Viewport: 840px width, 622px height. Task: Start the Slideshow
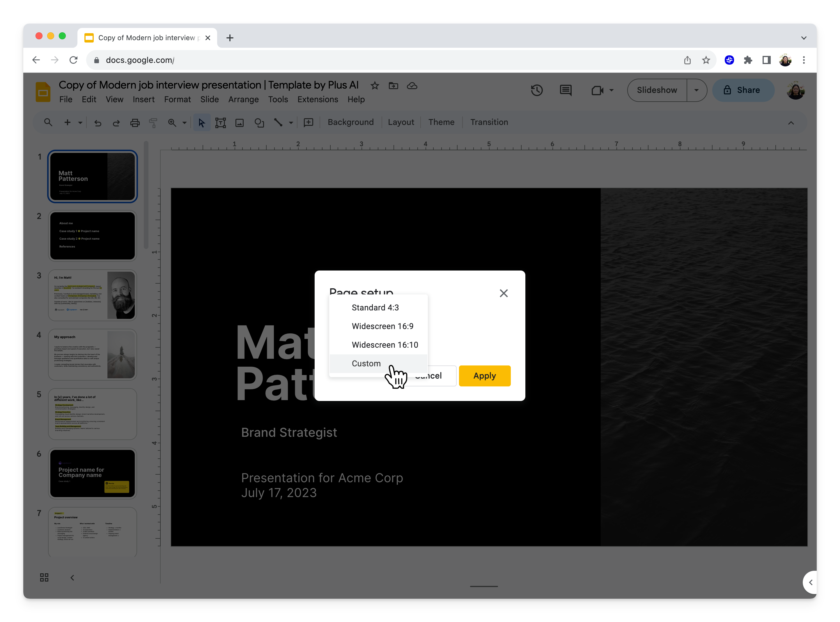[x=657, y=90]
